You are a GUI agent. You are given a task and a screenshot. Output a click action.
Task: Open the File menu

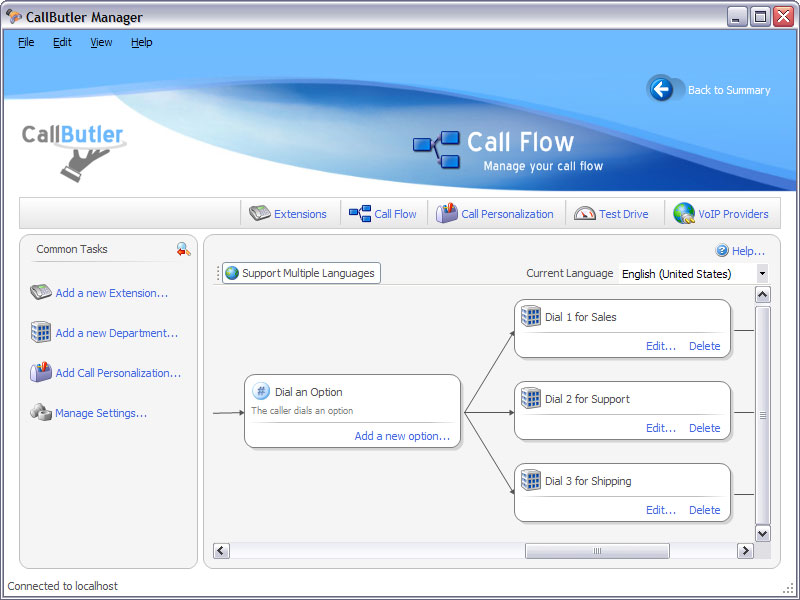coord(26,42)
